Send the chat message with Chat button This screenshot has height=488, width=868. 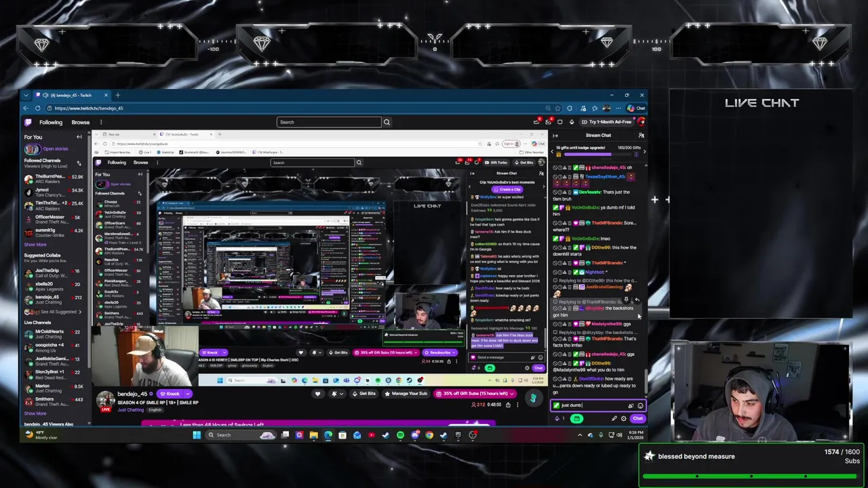pyautogui.click(x=637, y=418)
